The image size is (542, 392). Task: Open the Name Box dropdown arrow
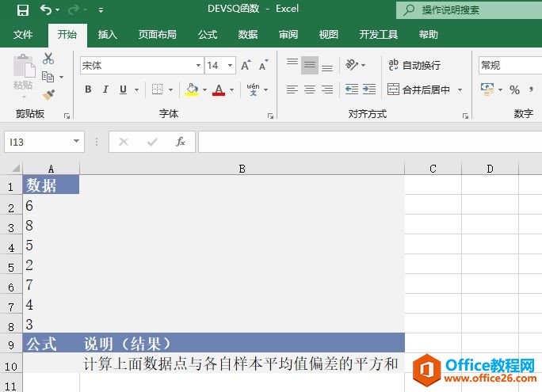76,141
